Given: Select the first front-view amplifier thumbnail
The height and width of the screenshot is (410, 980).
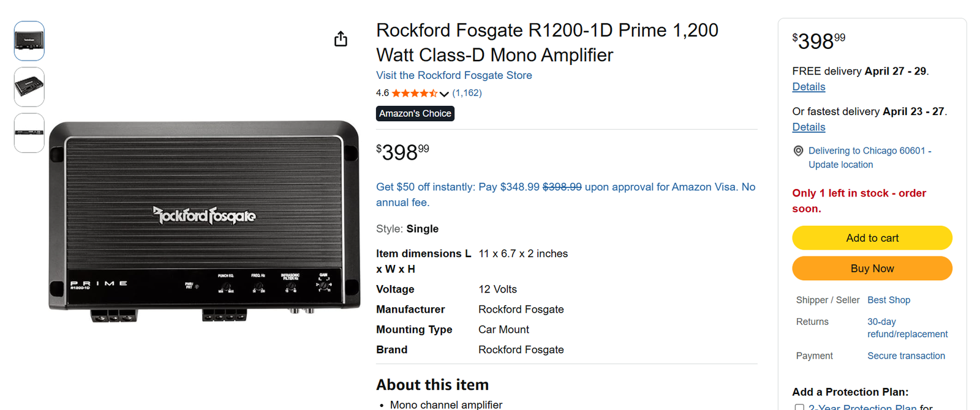Looking at the screenshot, I should 29,41.
